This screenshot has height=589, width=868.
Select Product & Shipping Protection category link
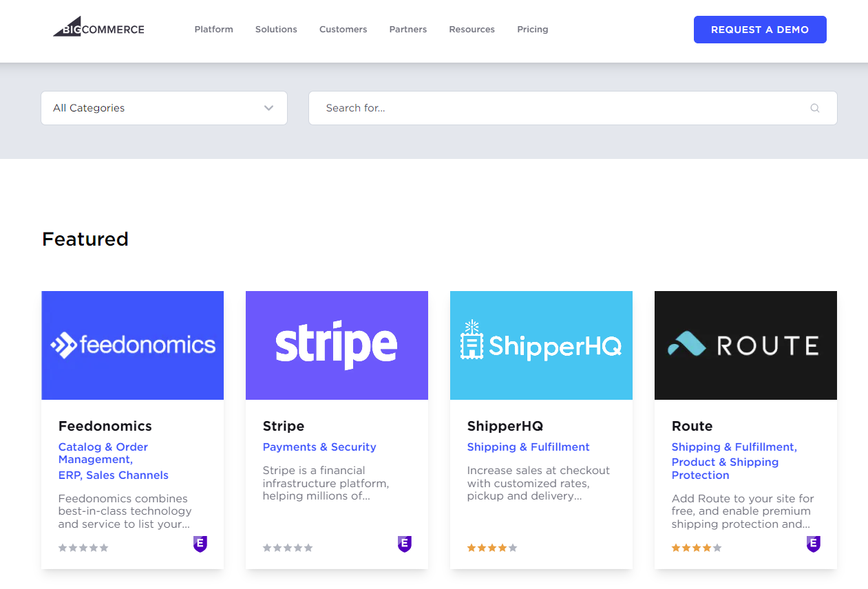tap(726, 469)
